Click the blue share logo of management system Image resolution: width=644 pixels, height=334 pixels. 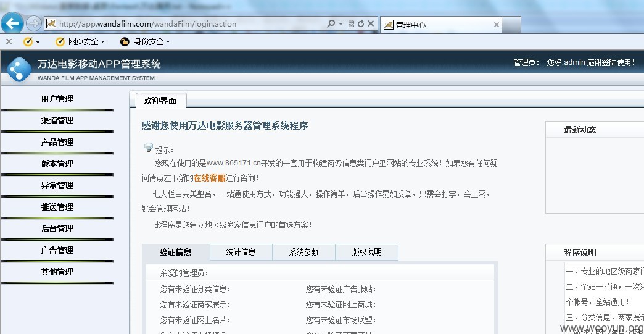(19, 69)
